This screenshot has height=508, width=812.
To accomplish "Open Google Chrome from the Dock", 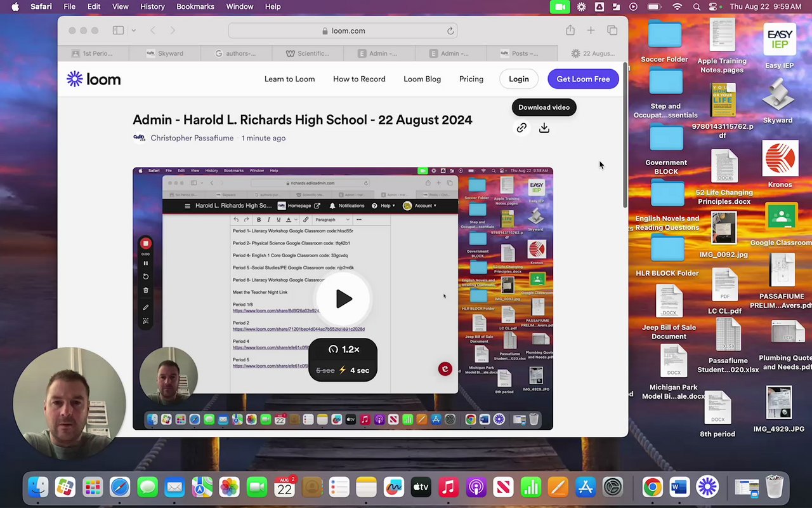I will coord(652,488).
